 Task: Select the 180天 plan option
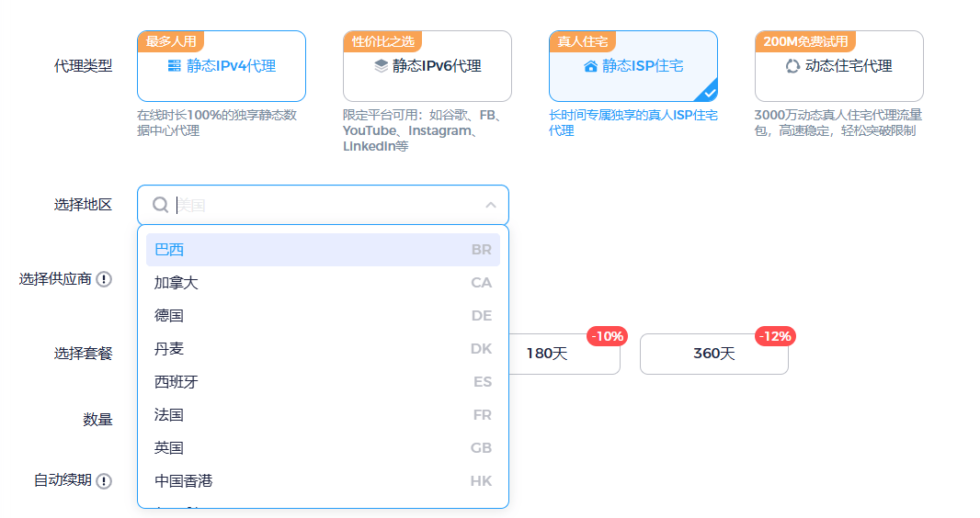click(564, 354)
